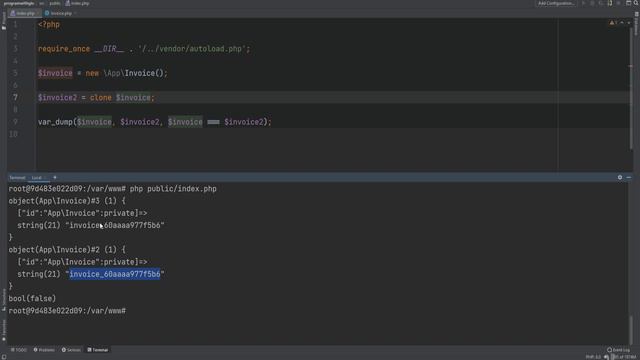Click '$invoice2' variable on line 7
This screenshot has height=360, width=640.
[57, 98]
